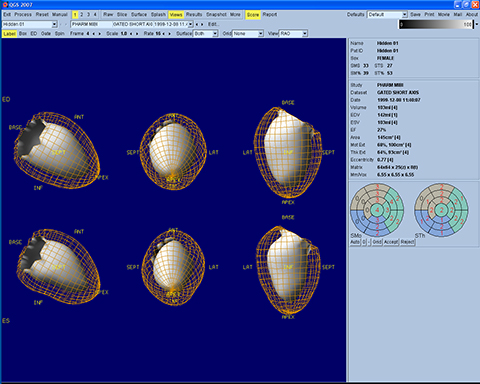Toggle the Spin animation option
480x384 pixels.
(60, 34)
